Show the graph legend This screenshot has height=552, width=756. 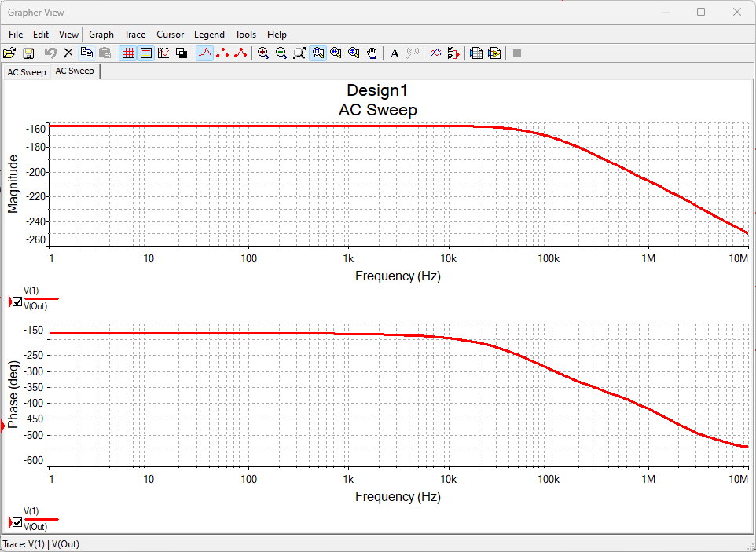click(x=145, y=53)
